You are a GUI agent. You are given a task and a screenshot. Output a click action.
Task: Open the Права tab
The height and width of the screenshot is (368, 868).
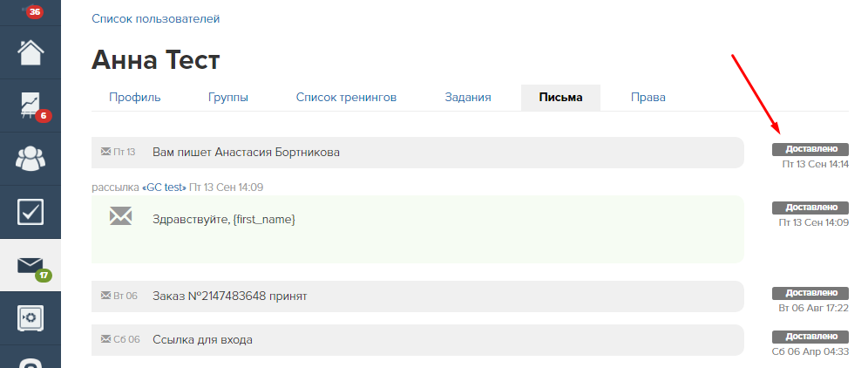648,98
